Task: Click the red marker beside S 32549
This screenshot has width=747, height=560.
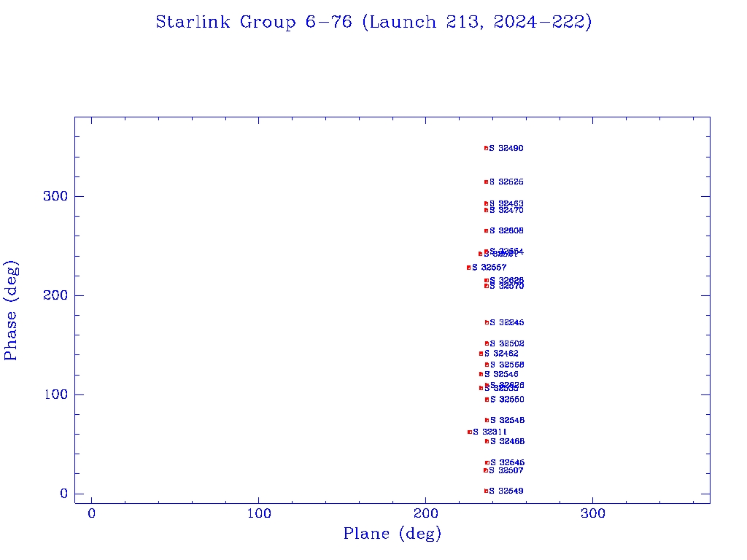Action: pos(486,491)
